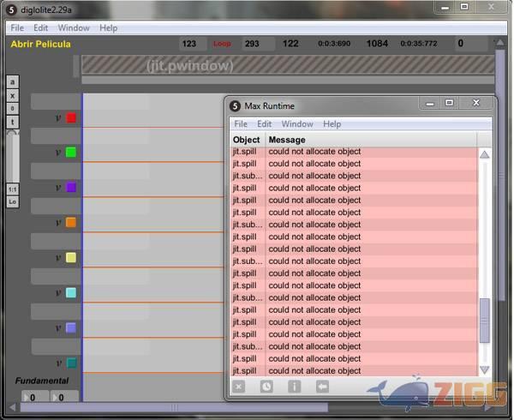Click the clear (x) icon in Max Runtime

click(239, 387)
